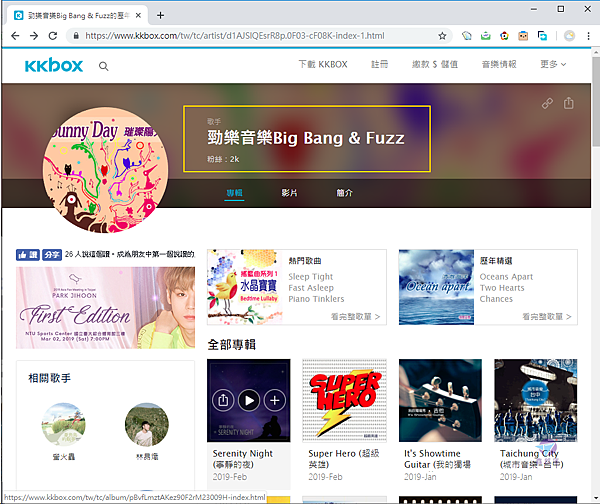Open It's Showtime Guitar album cover
This screenshot has width=600, height=504.
440,400
